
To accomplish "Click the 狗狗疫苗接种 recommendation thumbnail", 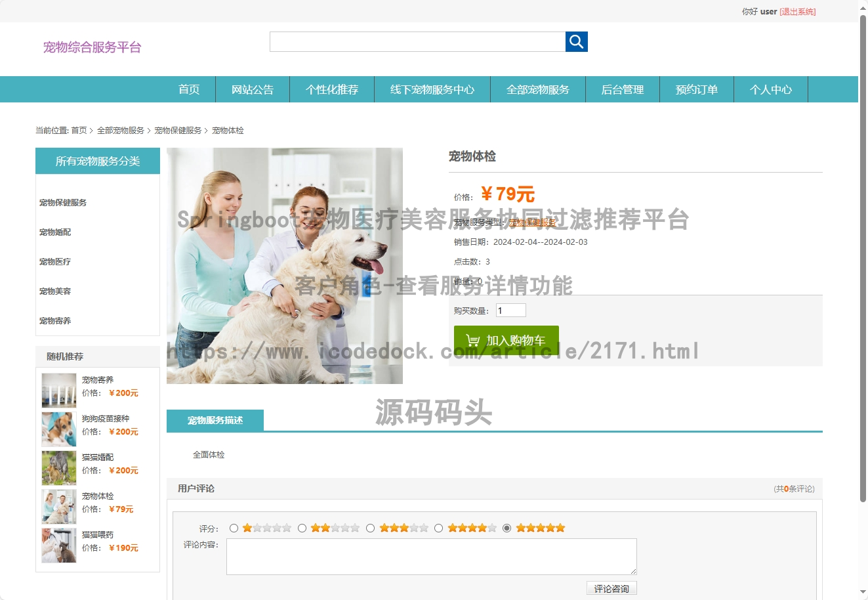I will click(59, 429).
